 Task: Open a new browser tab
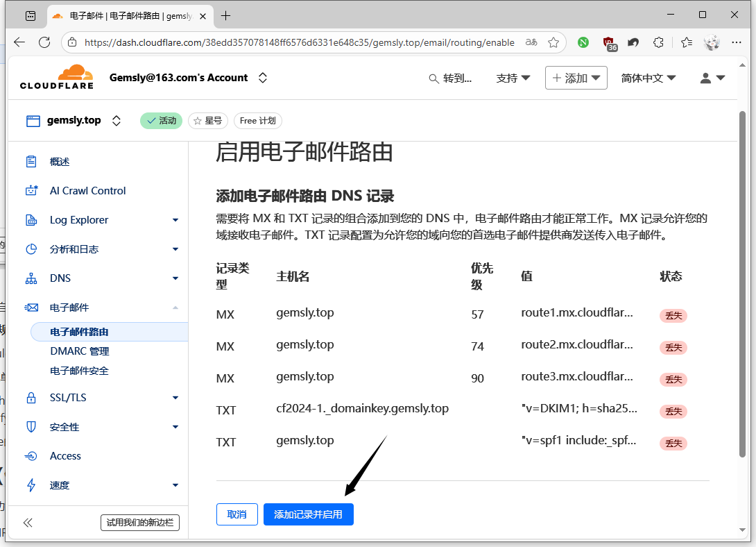[225, 15]
